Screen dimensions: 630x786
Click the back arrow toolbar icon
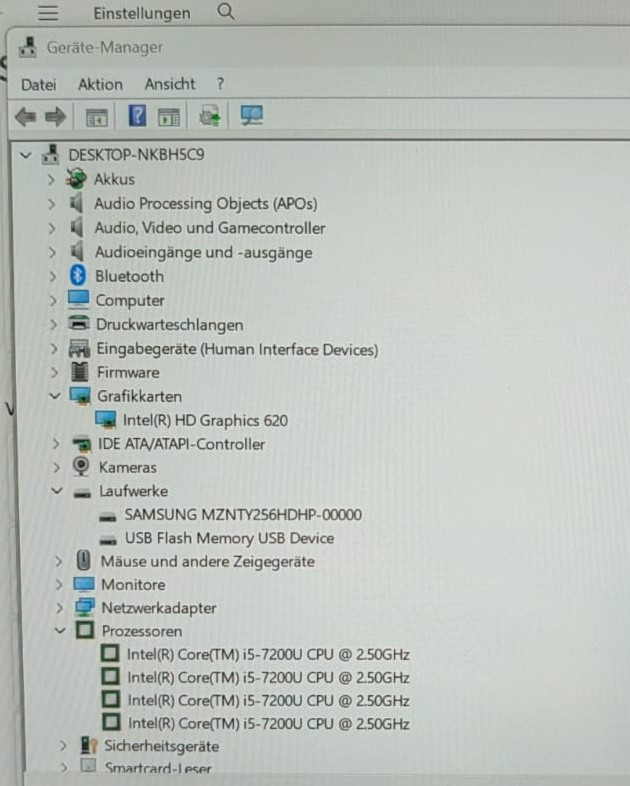[25, 117]
